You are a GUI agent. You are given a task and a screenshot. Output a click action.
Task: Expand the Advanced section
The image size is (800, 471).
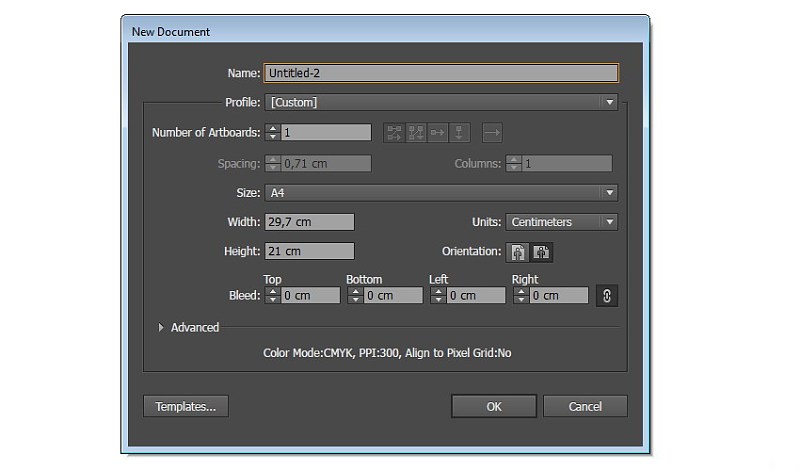[163, 327]
